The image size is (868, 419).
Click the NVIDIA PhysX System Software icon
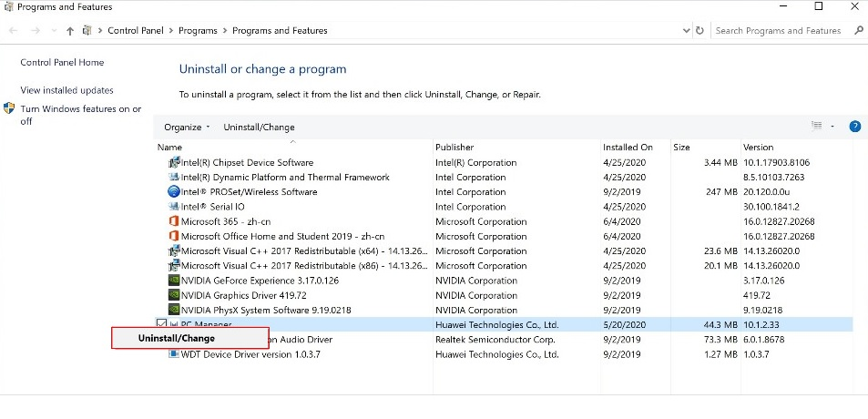(174, 310)
